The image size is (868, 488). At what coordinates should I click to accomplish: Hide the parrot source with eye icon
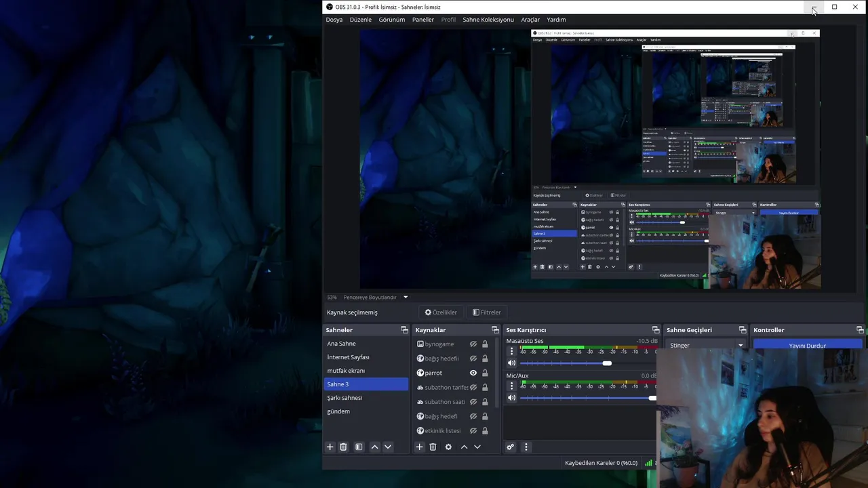[473, 373]
